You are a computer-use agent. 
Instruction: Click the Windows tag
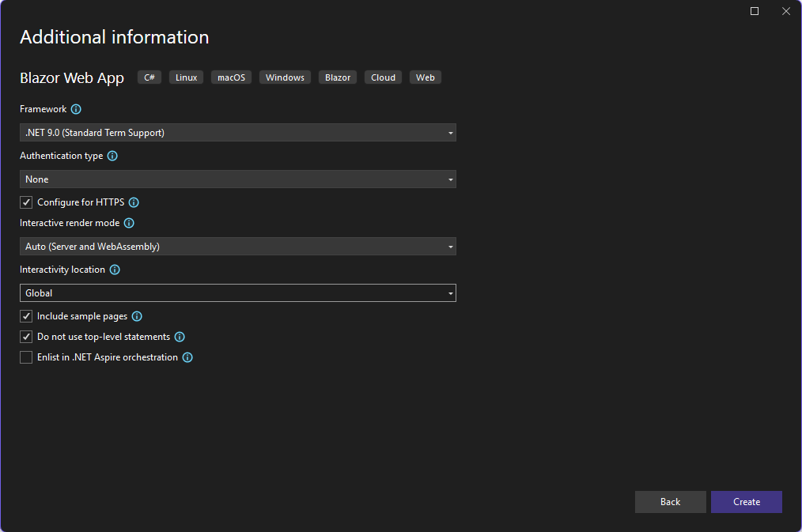click(285, 77)
